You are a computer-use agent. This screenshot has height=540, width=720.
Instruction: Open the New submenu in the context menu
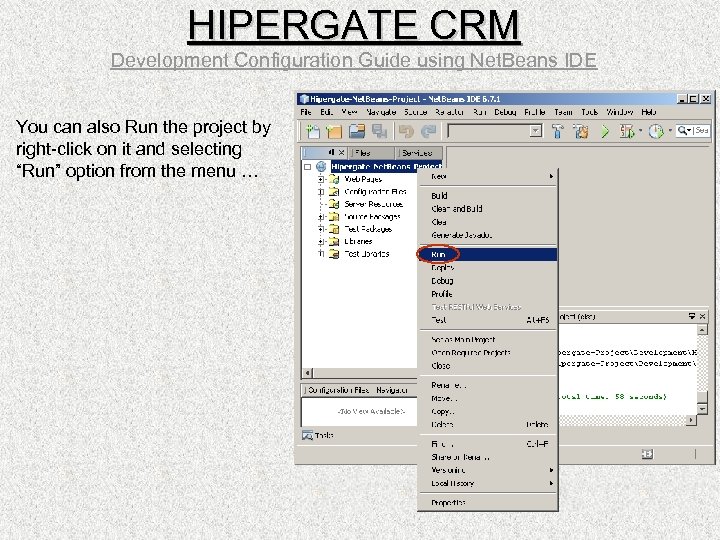click(488, 176)
